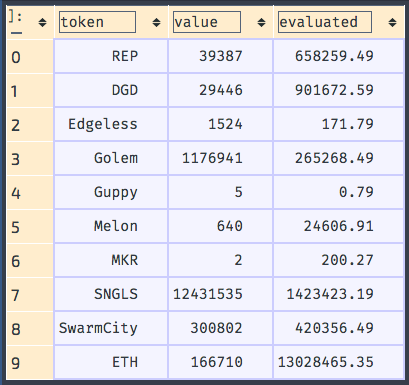409x385 pixels.
Task: Click the MKR evaluated 200.27 cell
Action: coord(338,260)
